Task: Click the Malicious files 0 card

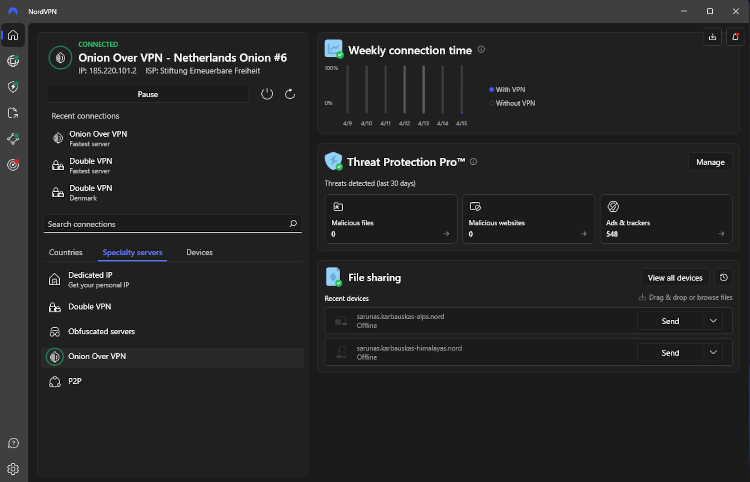Action: (391, 219)
